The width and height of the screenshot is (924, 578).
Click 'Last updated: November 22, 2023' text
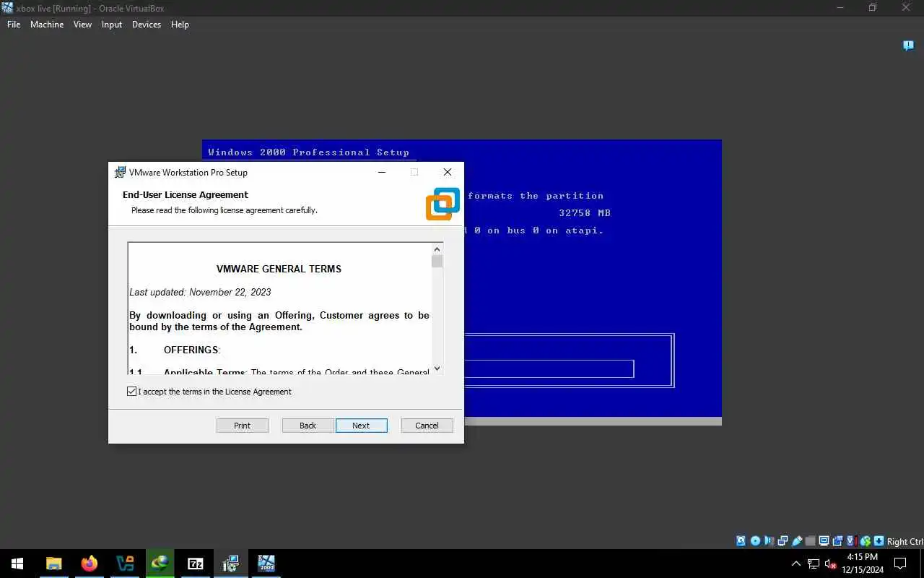click(x=201, y=292)
